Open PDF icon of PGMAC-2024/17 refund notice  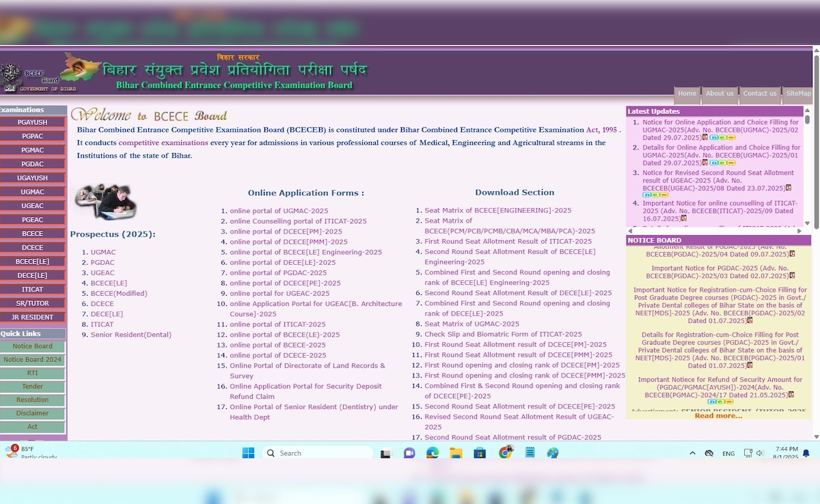[792, 394]
